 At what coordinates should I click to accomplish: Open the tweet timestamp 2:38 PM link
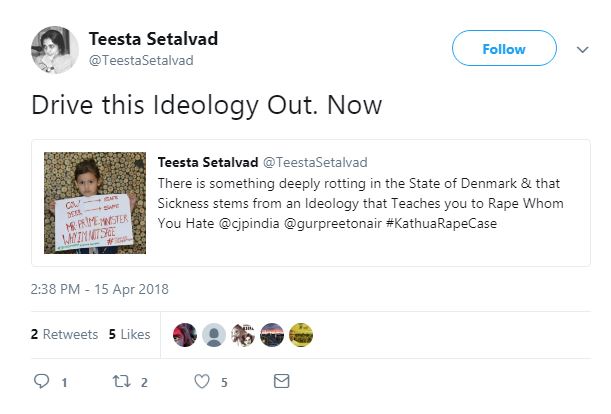[99, 289]
